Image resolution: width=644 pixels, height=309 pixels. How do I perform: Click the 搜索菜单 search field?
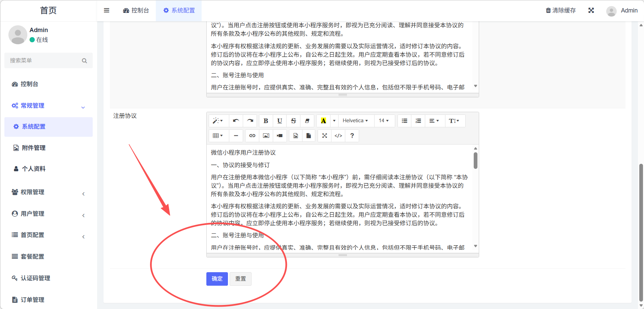(44, 60)
